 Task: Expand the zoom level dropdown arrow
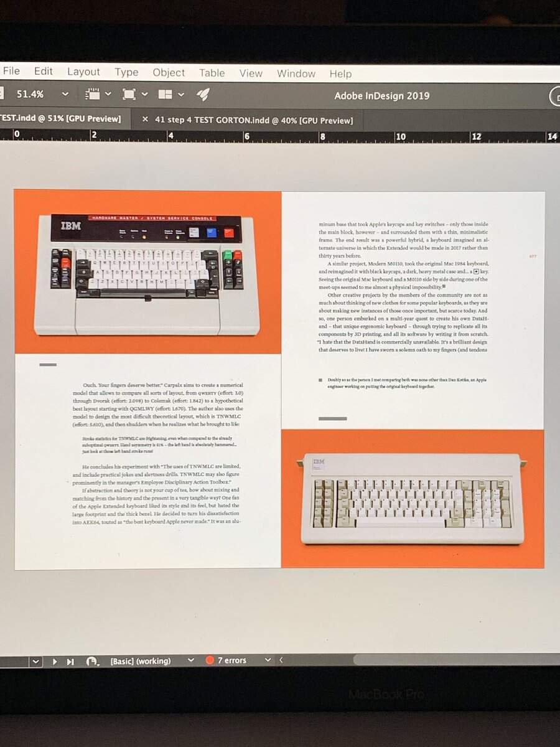pos(65,95)
